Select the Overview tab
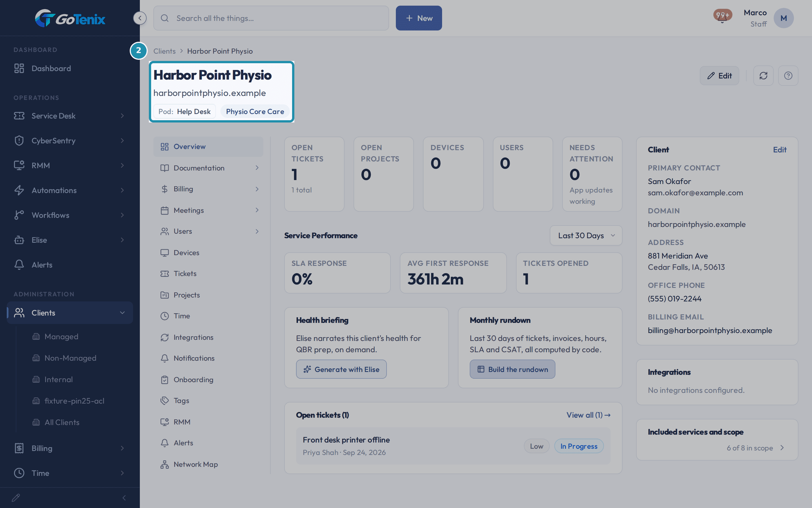The height and width of the screenshot is (508, 812). [208, 146]
